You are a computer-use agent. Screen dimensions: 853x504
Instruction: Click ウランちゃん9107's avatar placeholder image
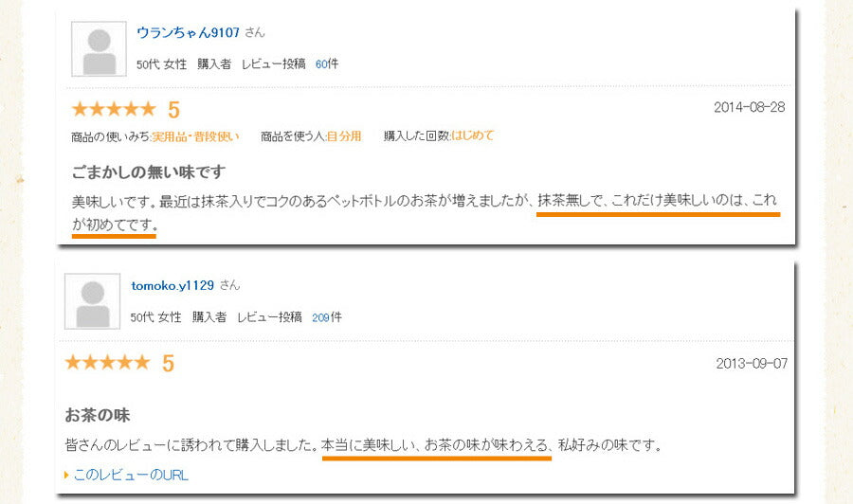[x=99, y=49]
